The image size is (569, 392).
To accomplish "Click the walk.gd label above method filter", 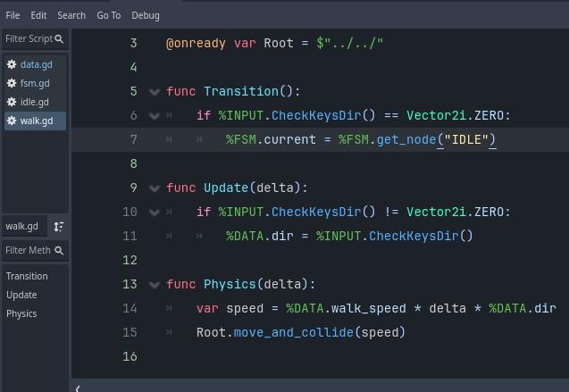I will pyautogui.click(x=21, y=226).
